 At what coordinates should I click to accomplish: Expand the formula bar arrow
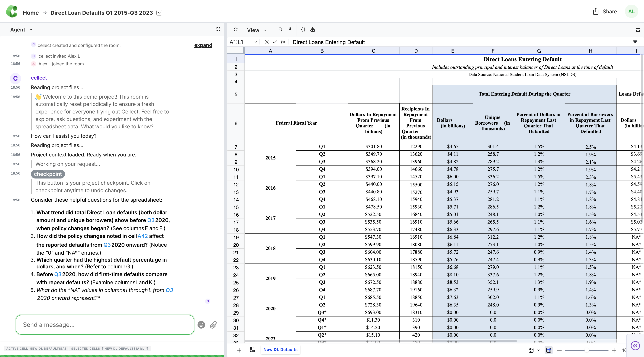tap(635, 42)
